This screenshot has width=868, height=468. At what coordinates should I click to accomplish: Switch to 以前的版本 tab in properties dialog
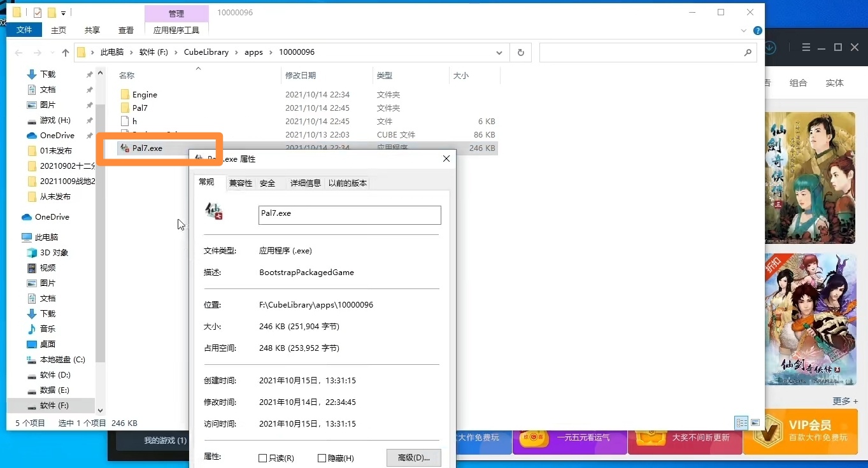pos(348,183)
